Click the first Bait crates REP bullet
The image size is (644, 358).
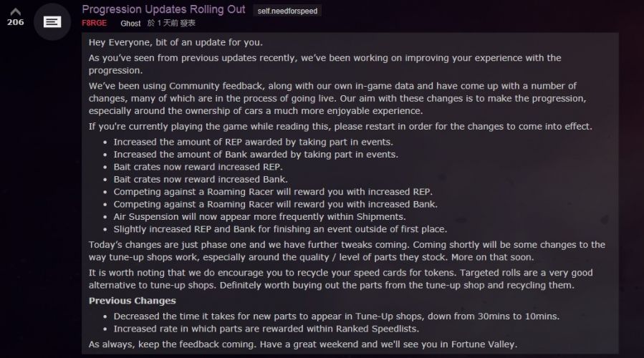[198, 167]
